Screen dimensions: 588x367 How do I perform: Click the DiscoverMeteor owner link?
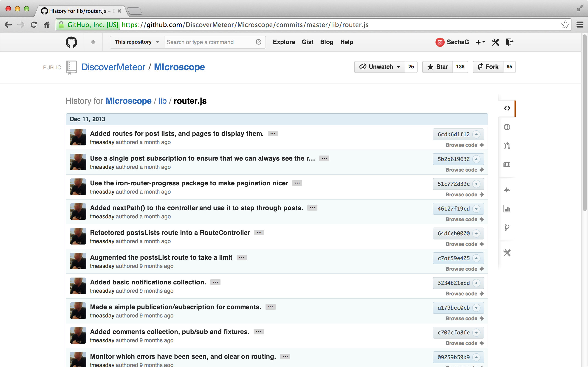coord(113,67)
